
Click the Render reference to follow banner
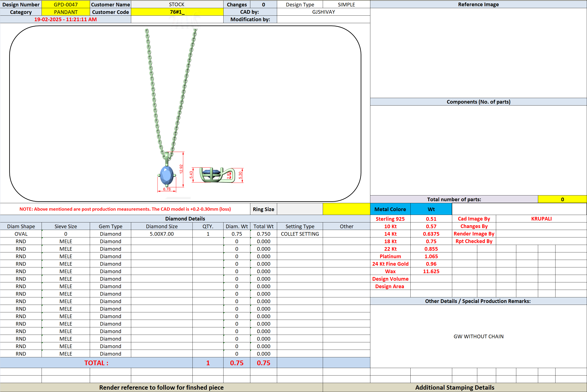161,388
